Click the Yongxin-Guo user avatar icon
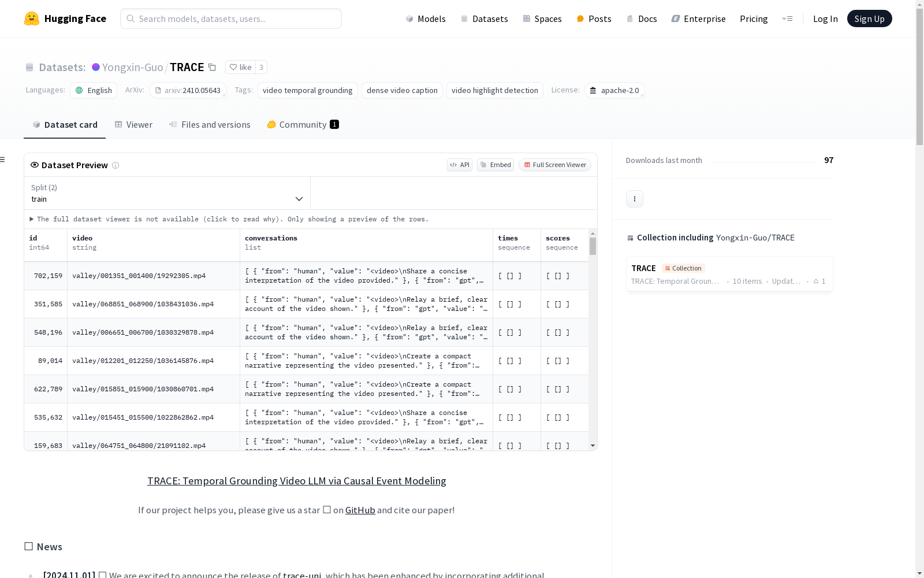This screenshot has height=578, width=924. pyautogui.click(x=96, y=67)
